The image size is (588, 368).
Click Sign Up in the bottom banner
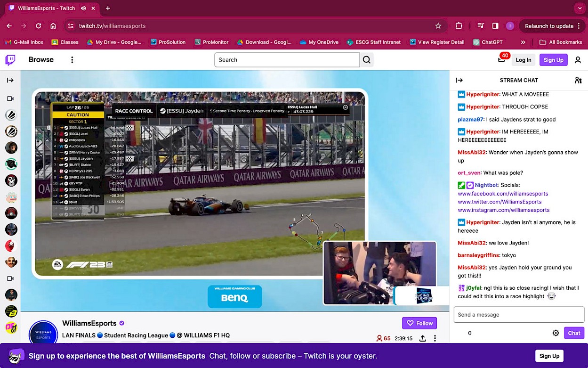tap(549, 356)
